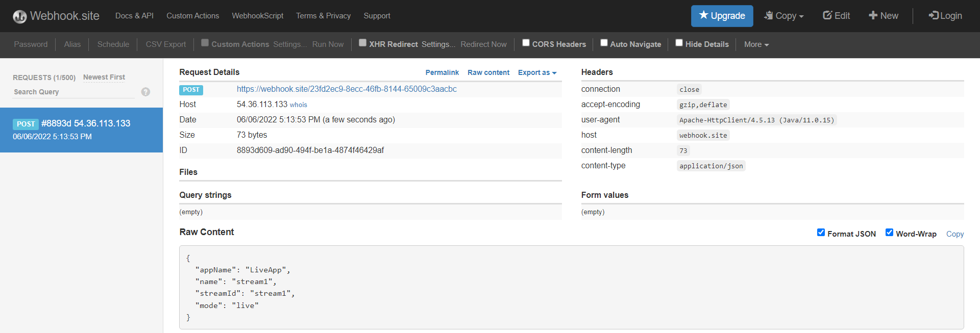The height and width of the screenshot is (333, 980).
Task: Enable the CORS Headers checkbox
Action: [x=526, y=43]
